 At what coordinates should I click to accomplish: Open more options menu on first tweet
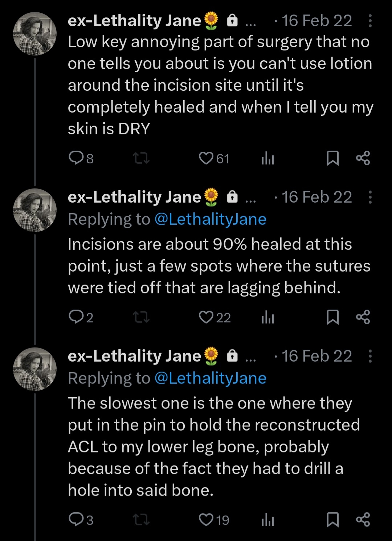pos(370,21)
